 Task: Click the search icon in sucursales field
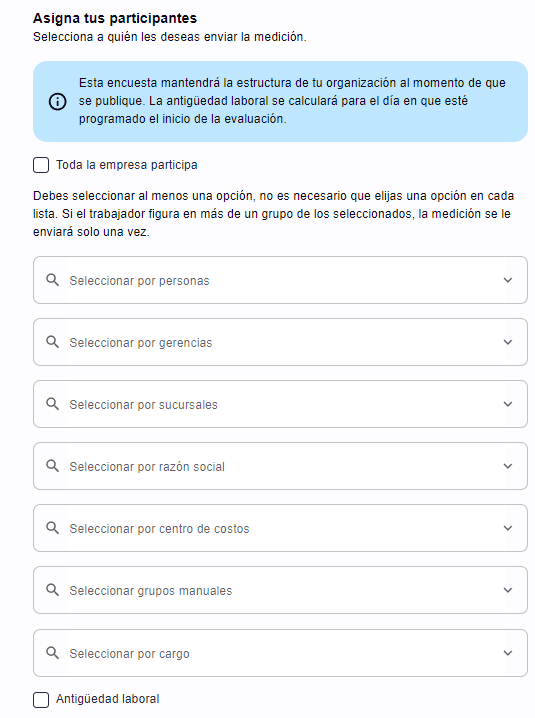coord(53,404)
